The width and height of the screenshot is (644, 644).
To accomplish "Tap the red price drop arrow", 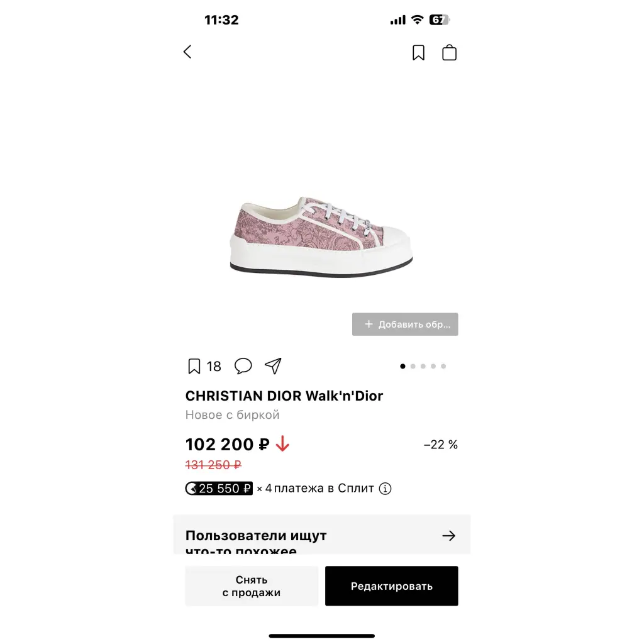I will coord(282,444).
